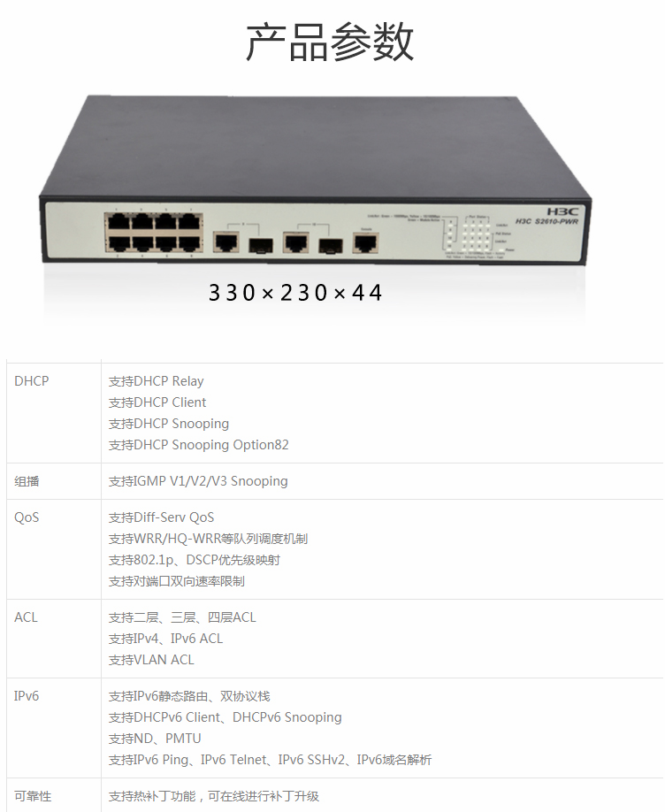Click the switch product image

[316, 180]
